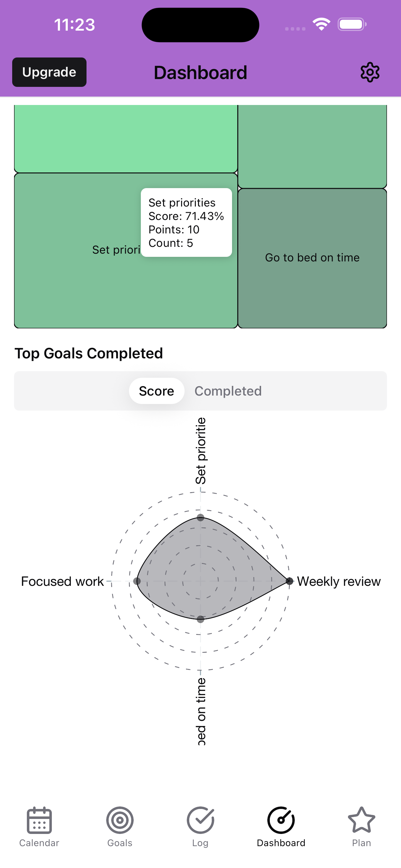Go to Goals via target icon
The height and width of the screenshot is (868, 401).
click(120, 820)
